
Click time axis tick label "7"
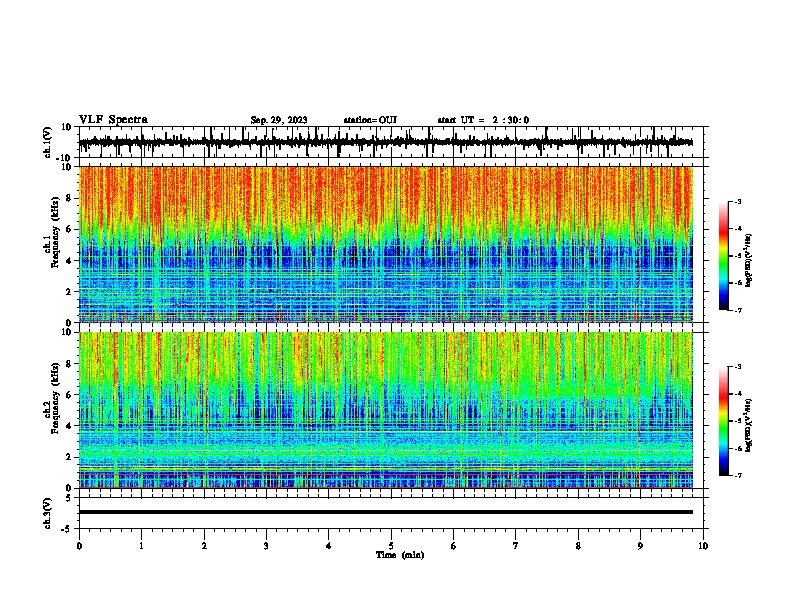[516, 546]
